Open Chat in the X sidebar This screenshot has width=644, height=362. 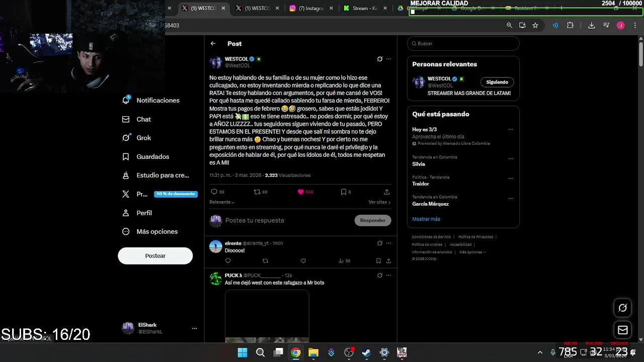[x=136, y=119]
